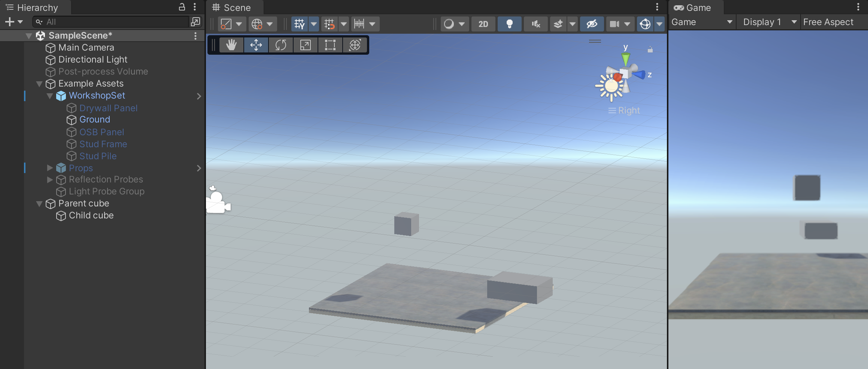Select the Move tool
This screenshot has height=369, width=868.
pos(256,45)
